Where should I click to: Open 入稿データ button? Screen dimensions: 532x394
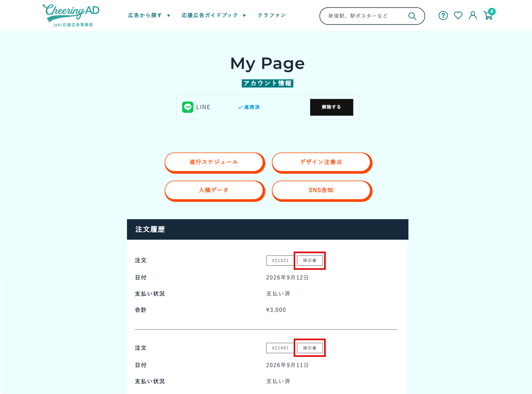coord(214,191)
